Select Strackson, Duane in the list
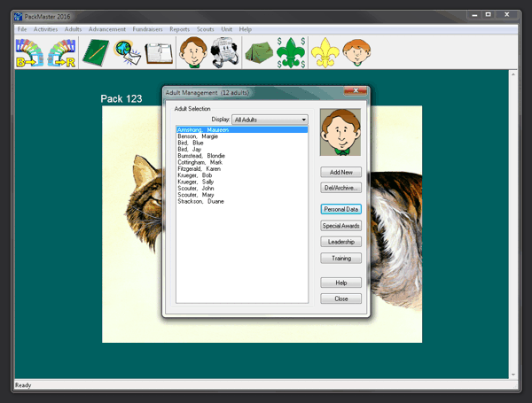 point(242,201)
